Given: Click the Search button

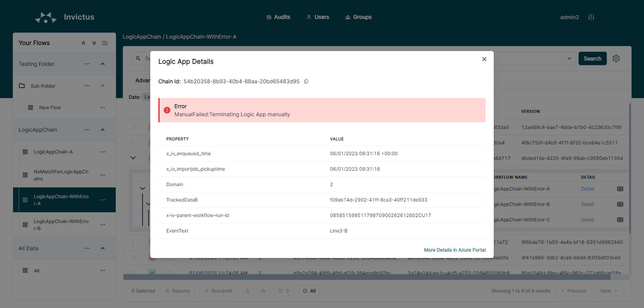Looking at the screenshot, I should coord(592,58).
